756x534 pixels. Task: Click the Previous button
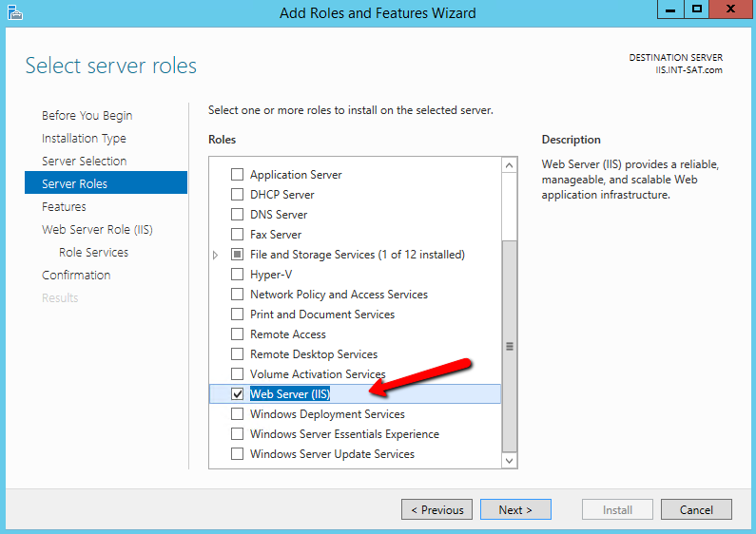point(437,510)
